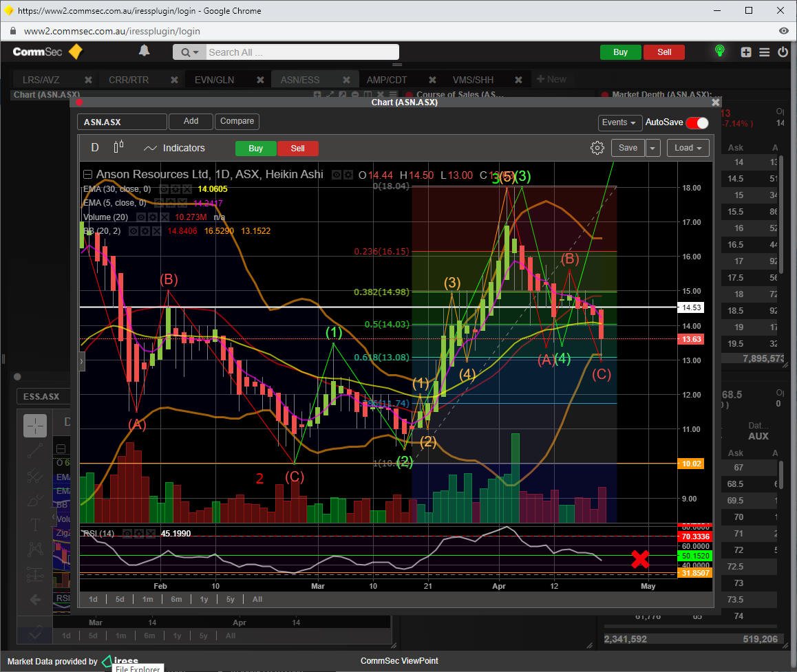Close the Chart (ASN.ASX) popup window
Screen dimensions: 797x672
coord(716,102)
